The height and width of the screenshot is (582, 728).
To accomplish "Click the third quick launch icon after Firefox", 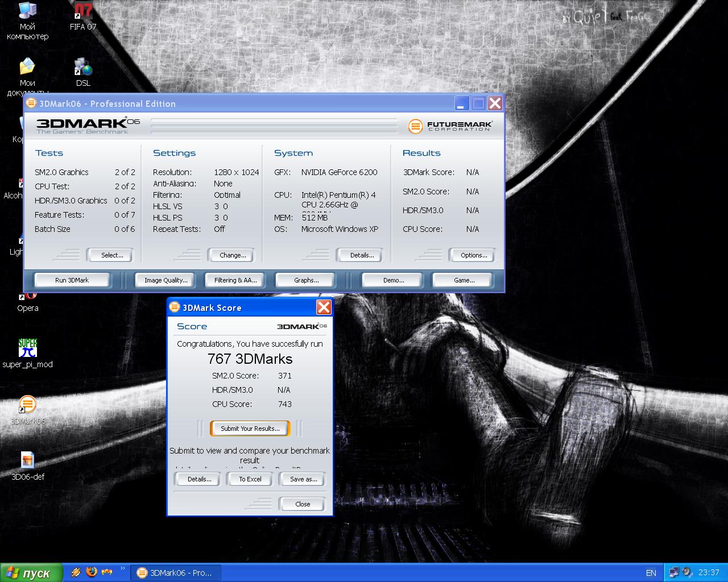I will [x=107, y=572].
